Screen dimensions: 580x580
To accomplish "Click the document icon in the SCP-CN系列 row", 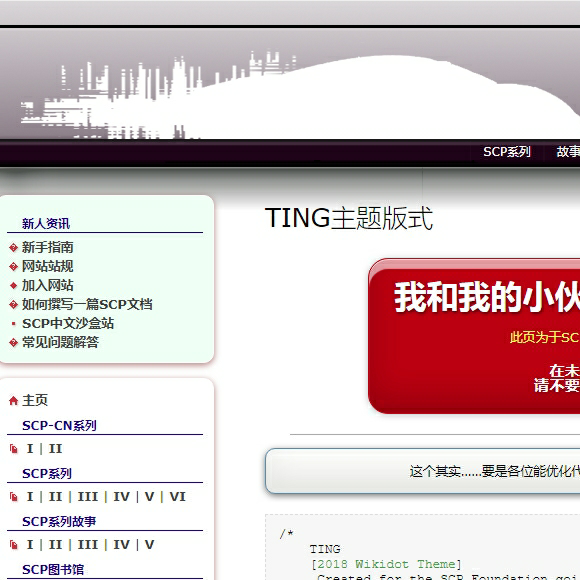I will coord(14,449).
